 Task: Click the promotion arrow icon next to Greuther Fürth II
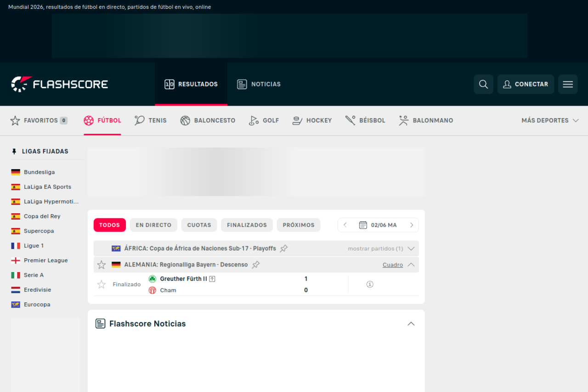point(212,279)
